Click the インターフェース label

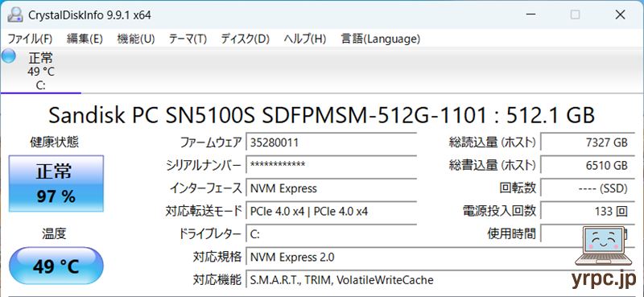206,188
